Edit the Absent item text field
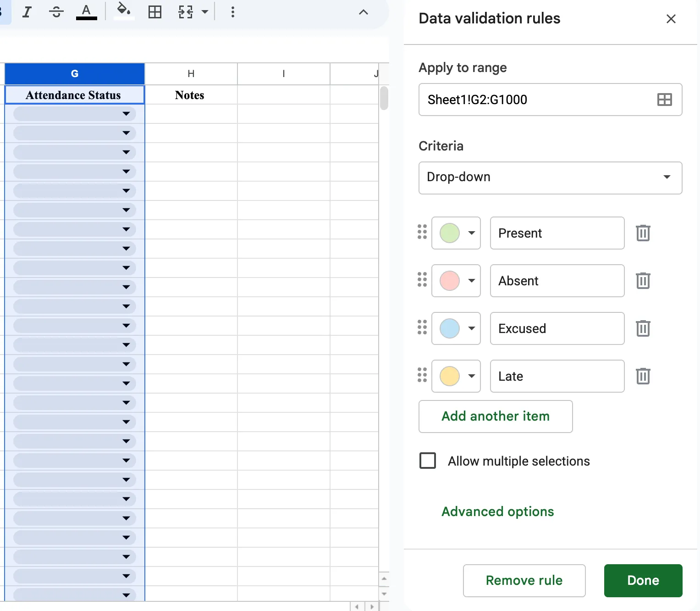 (557, 281)
